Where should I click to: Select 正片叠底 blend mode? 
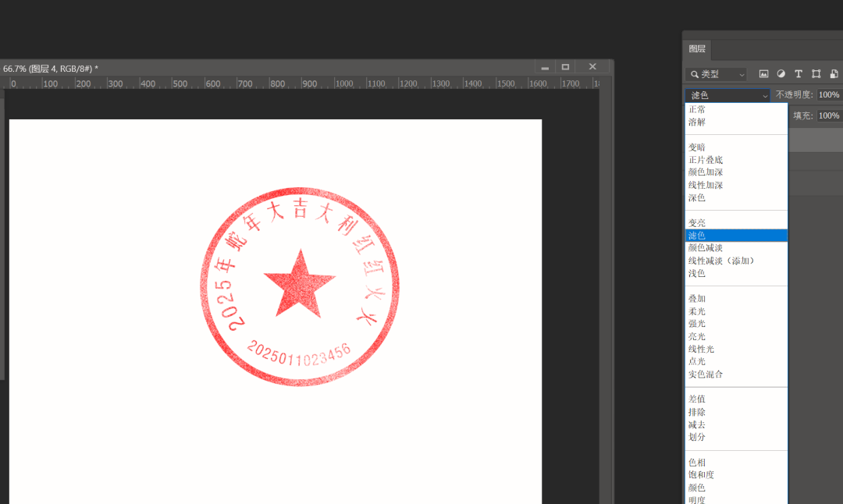click(x=736, y=160)
